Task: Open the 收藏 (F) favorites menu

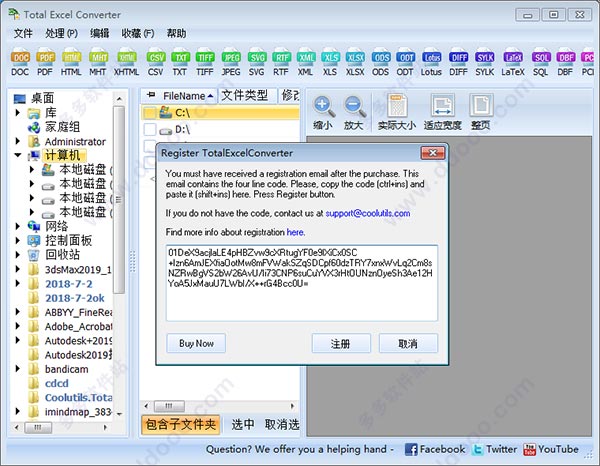Action: click(138, 33)
